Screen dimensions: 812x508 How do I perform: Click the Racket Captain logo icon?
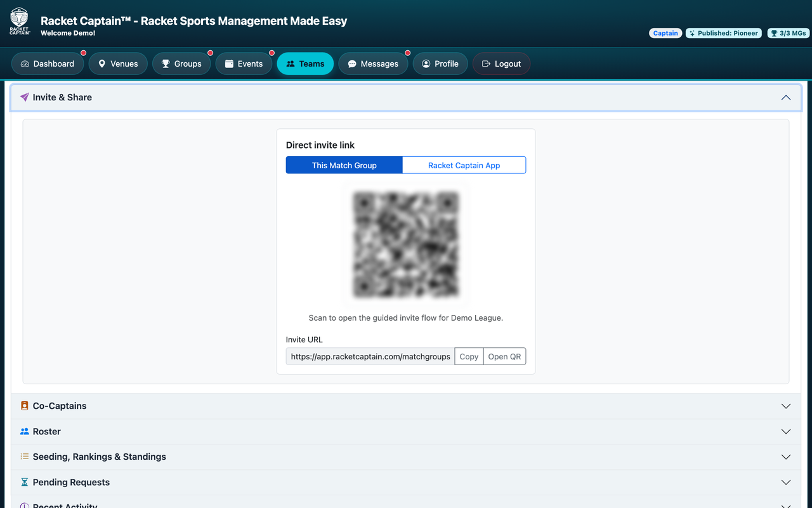pyautogui.click(x=20, y=21)
